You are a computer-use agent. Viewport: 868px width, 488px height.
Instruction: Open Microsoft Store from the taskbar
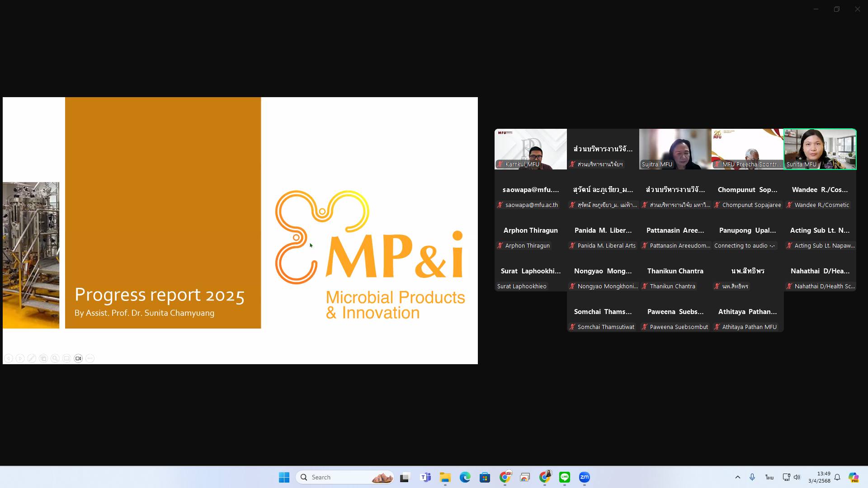[485, 477]
